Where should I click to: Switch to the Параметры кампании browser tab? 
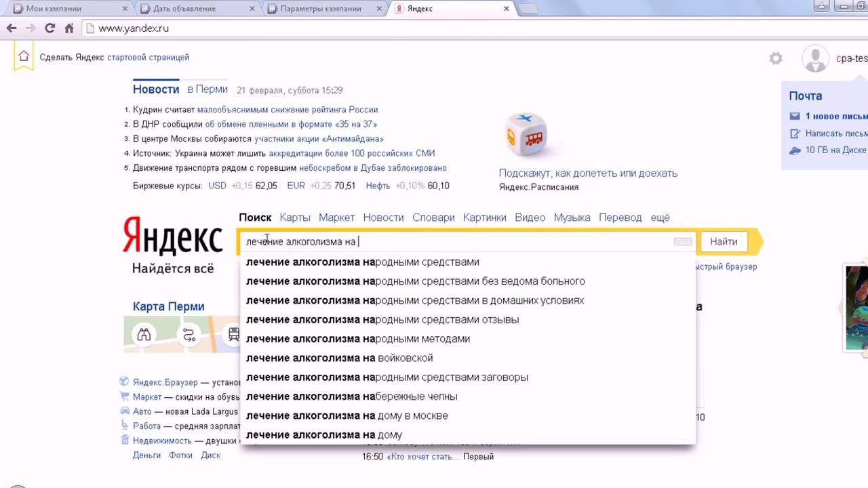(x=323, y=9)
